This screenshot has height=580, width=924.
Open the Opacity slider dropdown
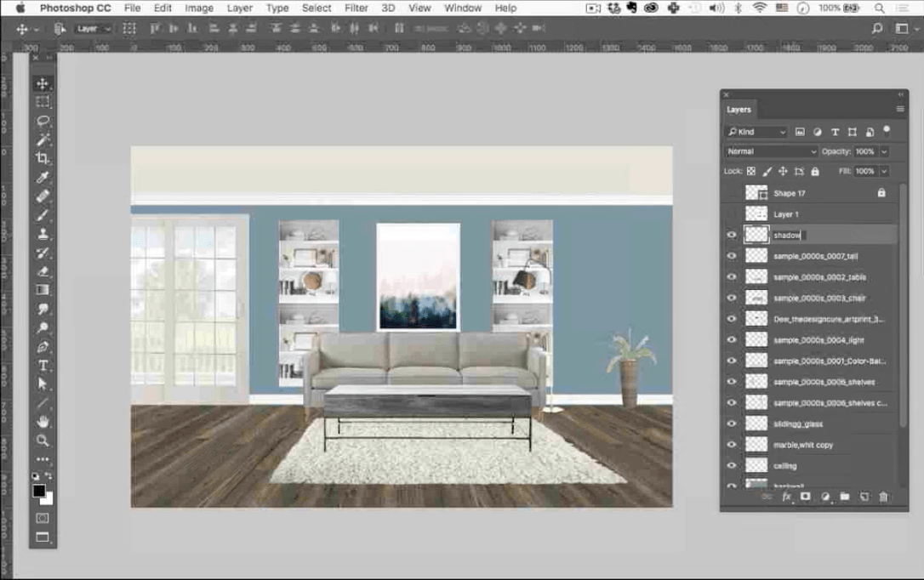(x=884, y=152)
